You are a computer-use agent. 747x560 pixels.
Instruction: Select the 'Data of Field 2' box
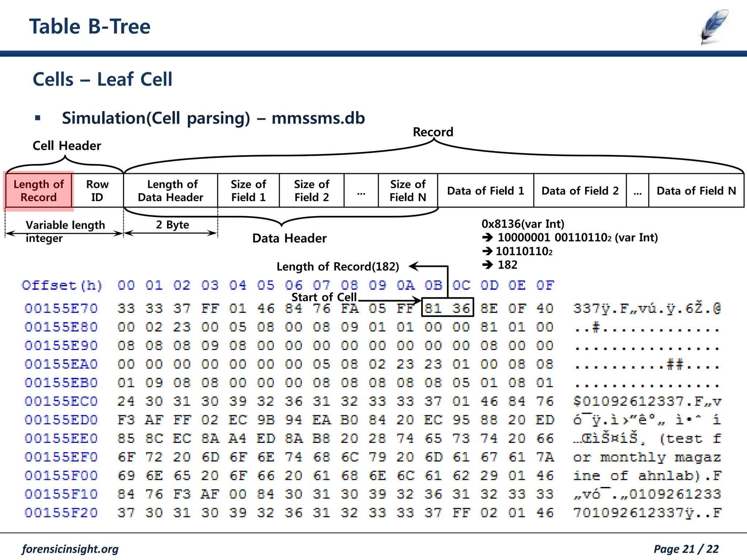(580, 191)
